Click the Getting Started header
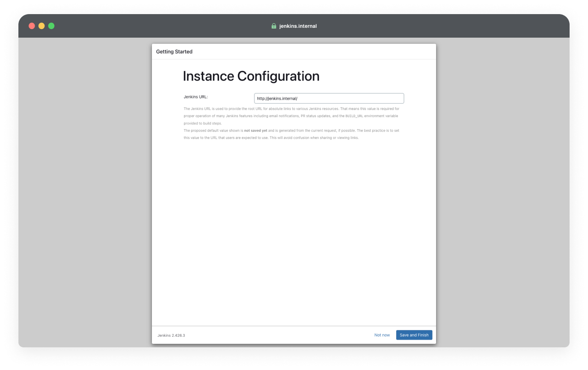588x370 pixels. 174,51
